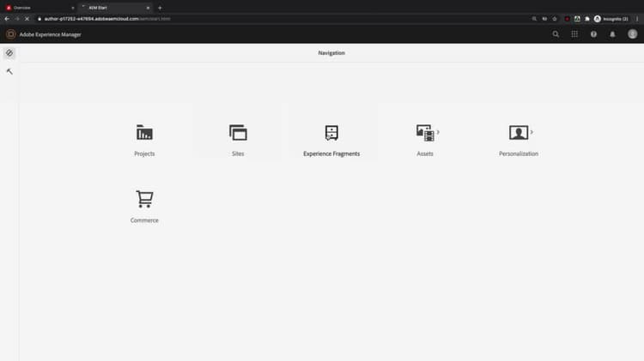The image size is (644, 361).
Task: Click the Incognito profile indicator
Action: click(x=611, y=19)
